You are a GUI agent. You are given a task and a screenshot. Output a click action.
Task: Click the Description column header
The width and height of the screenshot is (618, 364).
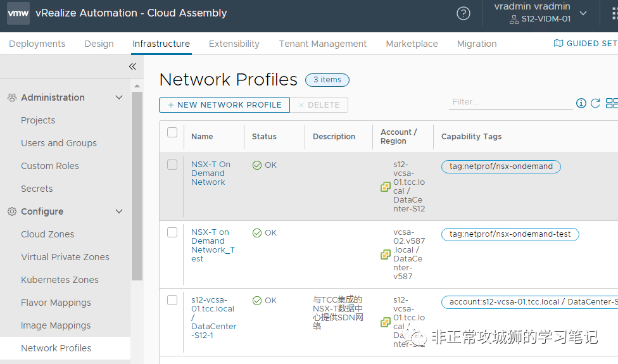pyautogui.click(x=334, y=137)
